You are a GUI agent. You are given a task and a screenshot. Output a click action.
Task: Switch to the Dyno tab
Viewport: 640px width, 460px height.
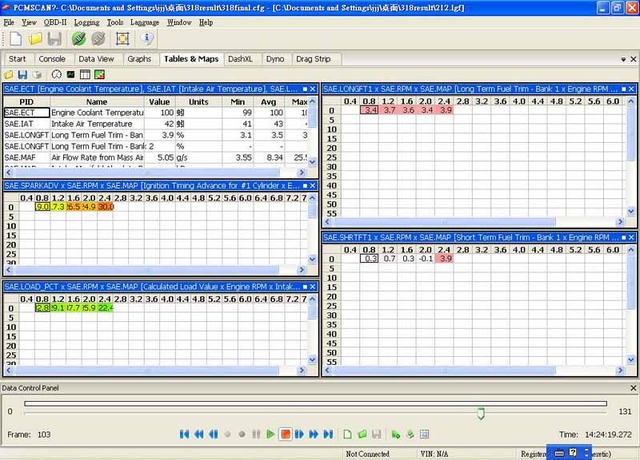click(273, 59)
